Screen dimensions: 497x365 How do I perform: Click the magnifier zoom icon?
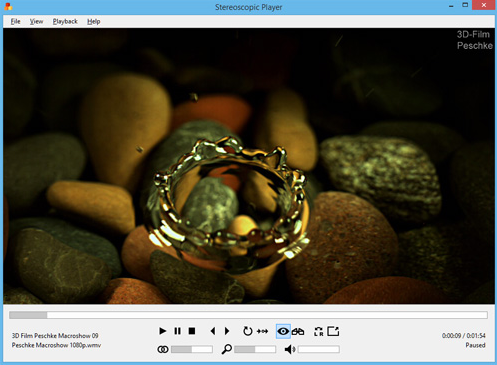click(227, 349)
